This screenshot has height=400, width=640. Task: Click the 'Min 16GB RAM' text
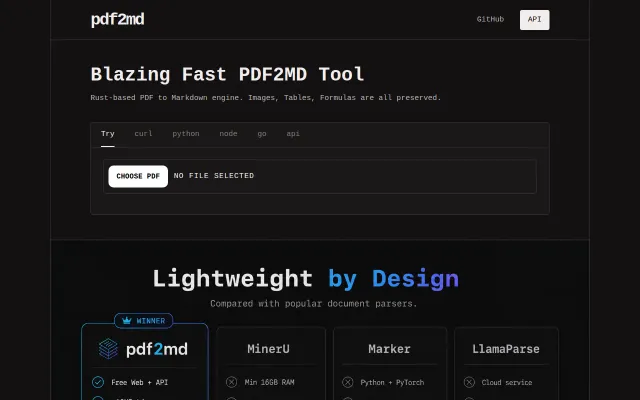[x=269, y=382]
